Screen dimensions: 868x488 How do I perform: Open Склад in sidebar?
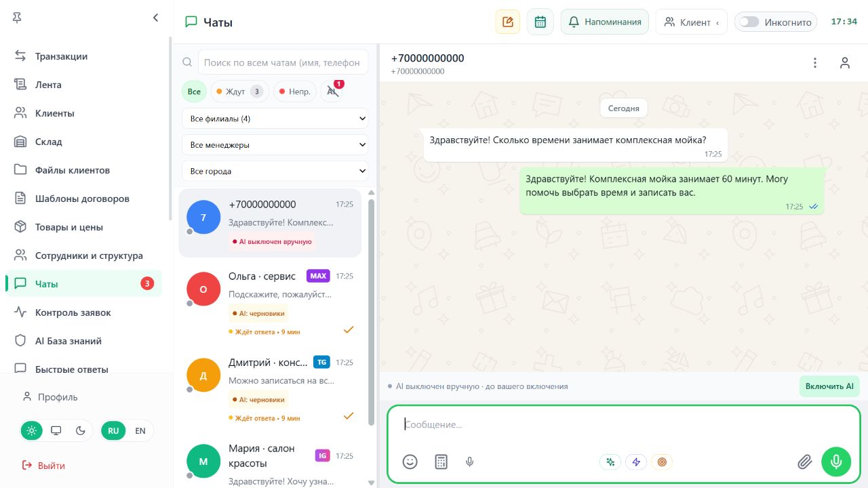click(83, 142)
